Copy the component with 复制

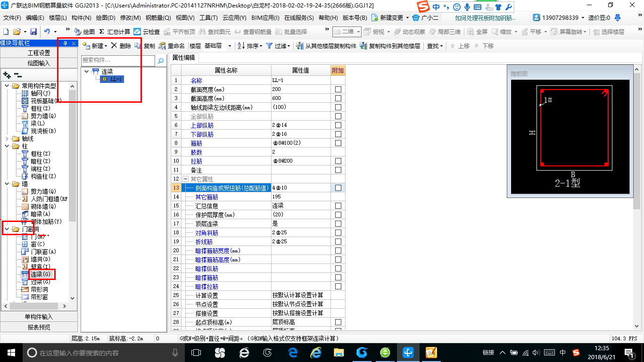point(145,46)
